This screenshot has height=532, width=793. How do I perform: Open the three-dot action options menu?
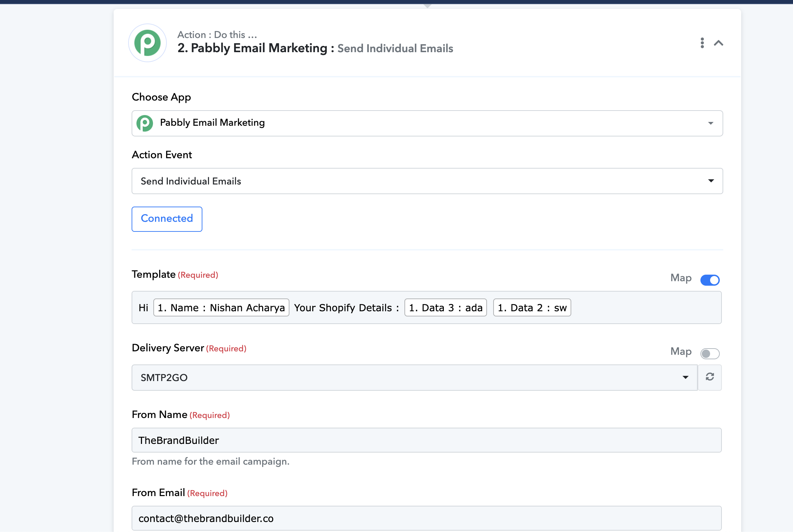tap(702, 43)
